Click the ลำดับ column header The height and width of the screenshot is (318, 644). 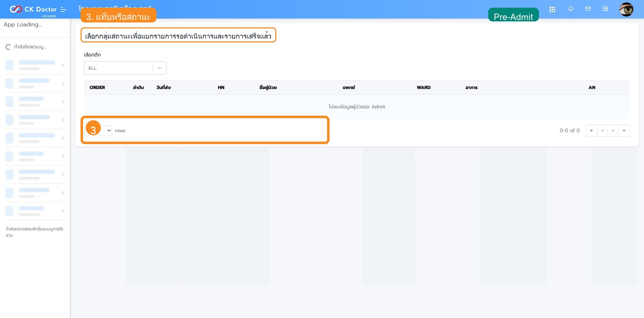tap(138, 87)
